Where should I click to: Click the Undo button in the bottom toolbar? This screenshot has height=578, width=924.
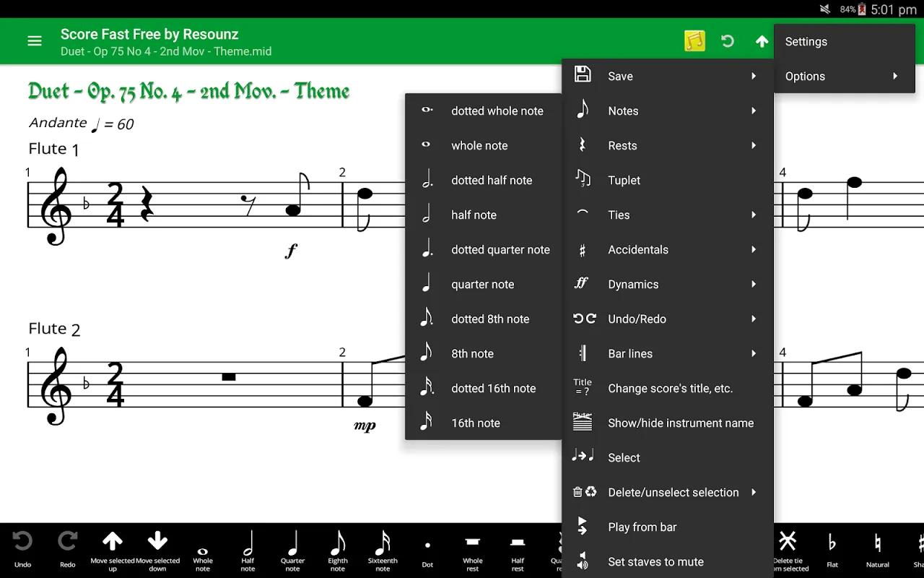(22, 549)
